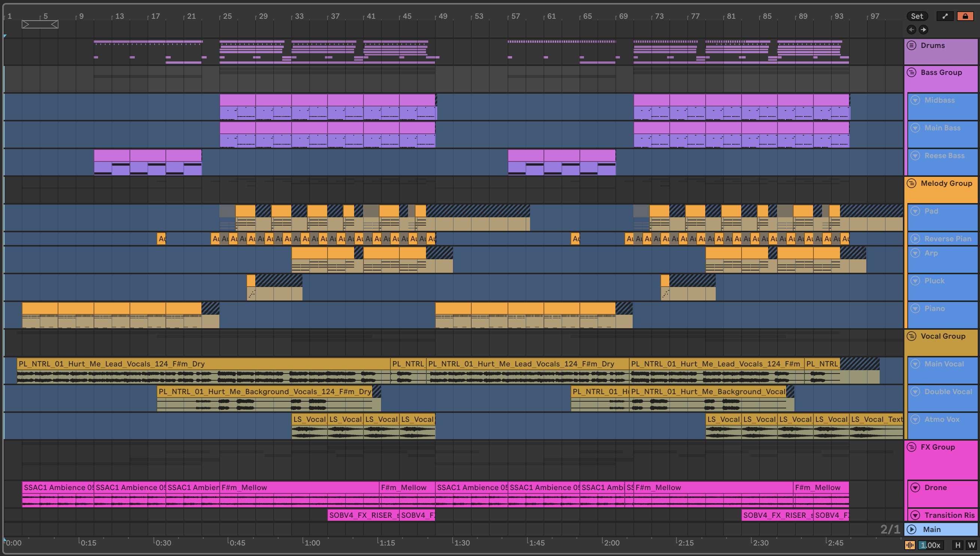Screen dimensions: 980x556
Task: Select the Drone track name
Action: (935, 487)
